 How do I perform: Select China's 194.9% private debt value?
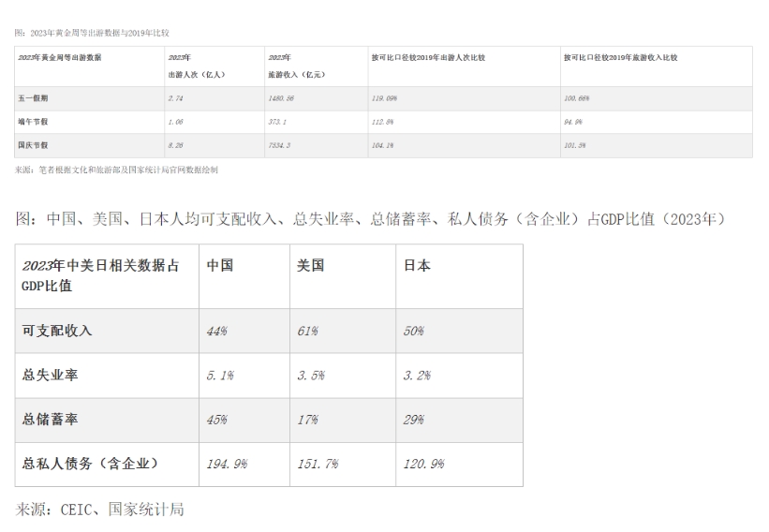(x=227, y=464)
